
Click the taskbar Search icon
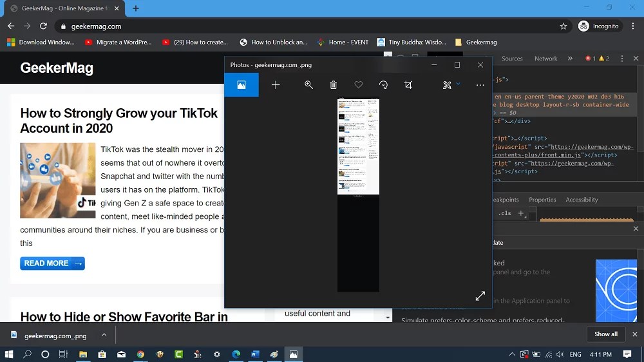27,354
